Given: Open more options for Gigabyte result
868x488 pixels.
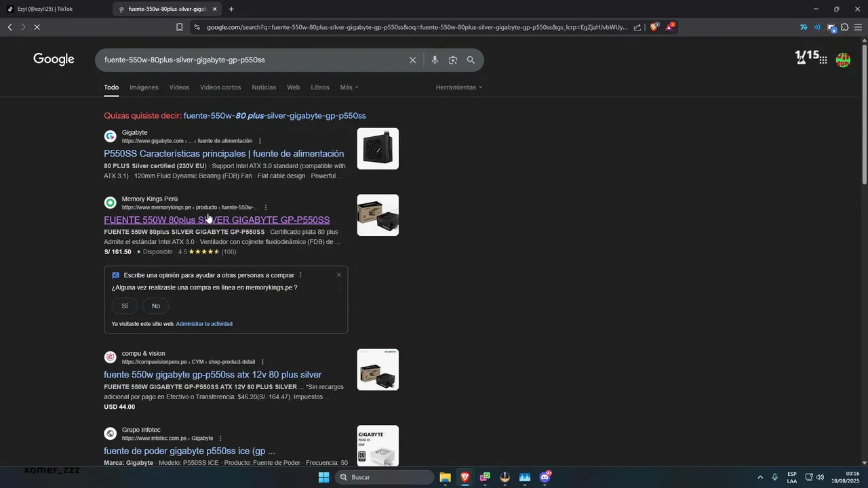Looking at the screenshot, I should point(260,141).
